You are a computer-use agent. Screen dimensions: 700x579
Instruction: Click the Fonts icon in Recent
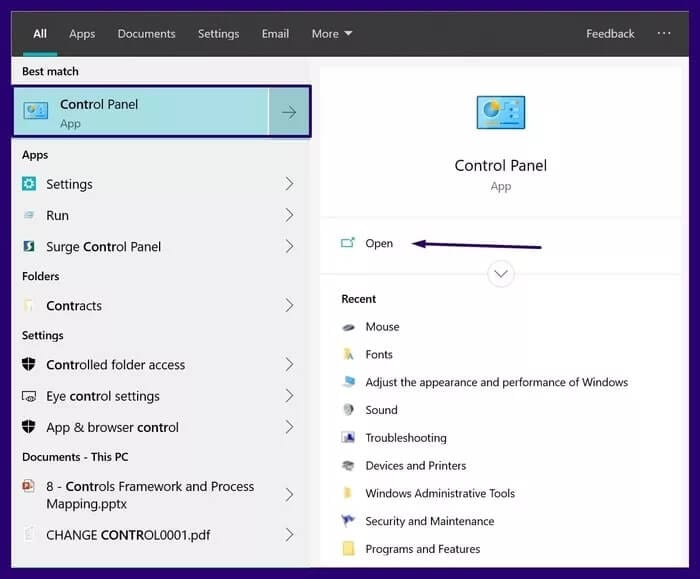pyautogui.click(x=348, y=354)
